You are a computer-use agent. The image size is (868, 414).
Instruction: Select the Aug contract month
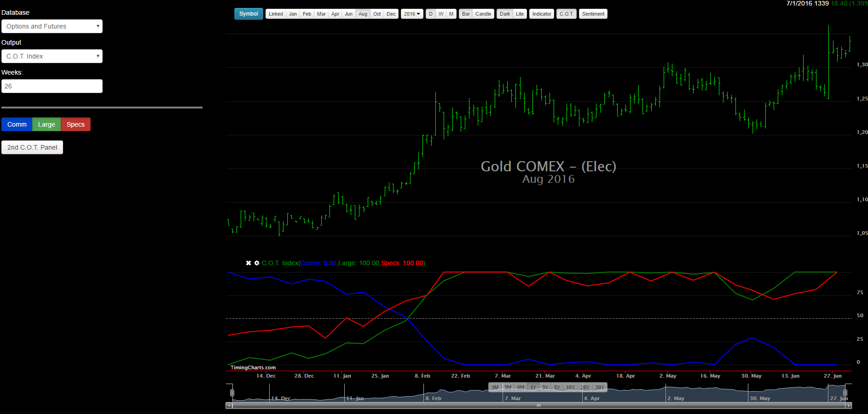pos(363,14)
